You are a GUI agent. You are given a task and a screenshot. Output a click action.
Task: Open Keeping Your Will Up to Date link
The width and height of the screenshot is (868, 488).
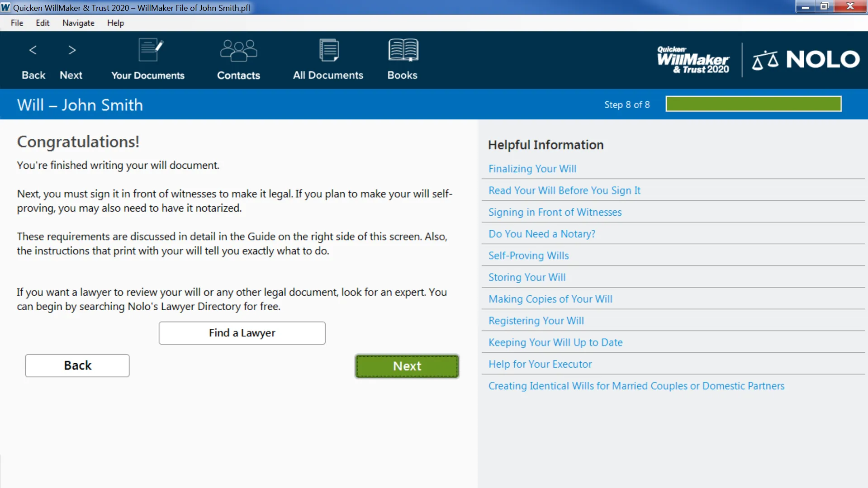(555, 342)
